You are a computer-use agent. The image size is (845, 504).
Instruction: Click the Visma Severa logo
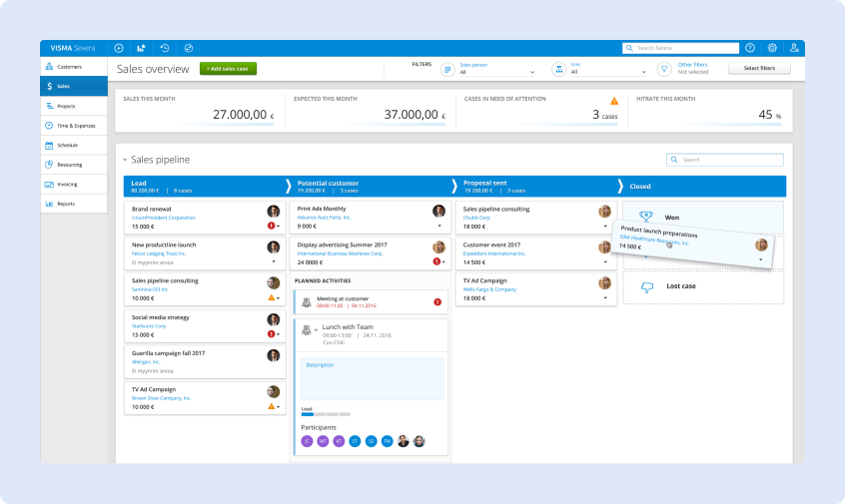coord(73,48)
